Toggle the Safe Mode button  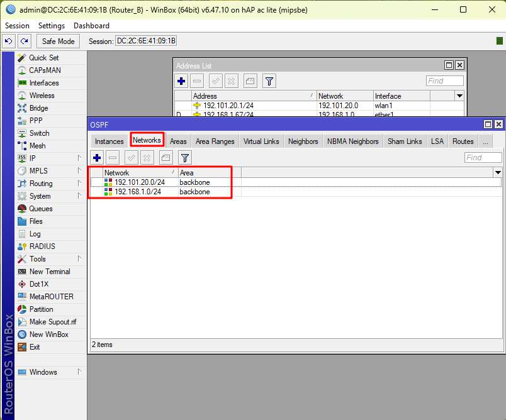point(58,41)
